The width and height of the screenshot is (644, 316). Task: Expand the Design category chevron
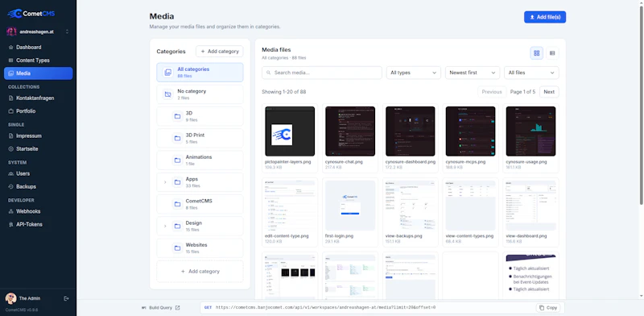pos(165,227)
